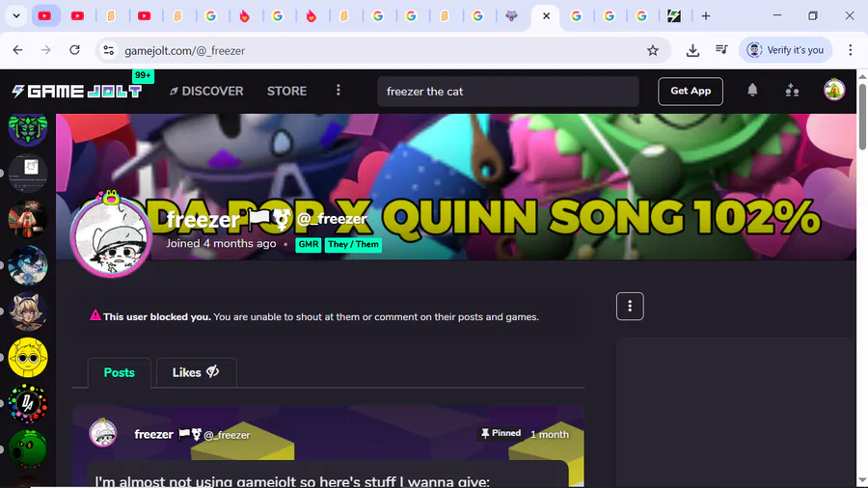Screen dimensions: 868x488
Task: Click freezer's large profile avatar
Action: point(111,235)
